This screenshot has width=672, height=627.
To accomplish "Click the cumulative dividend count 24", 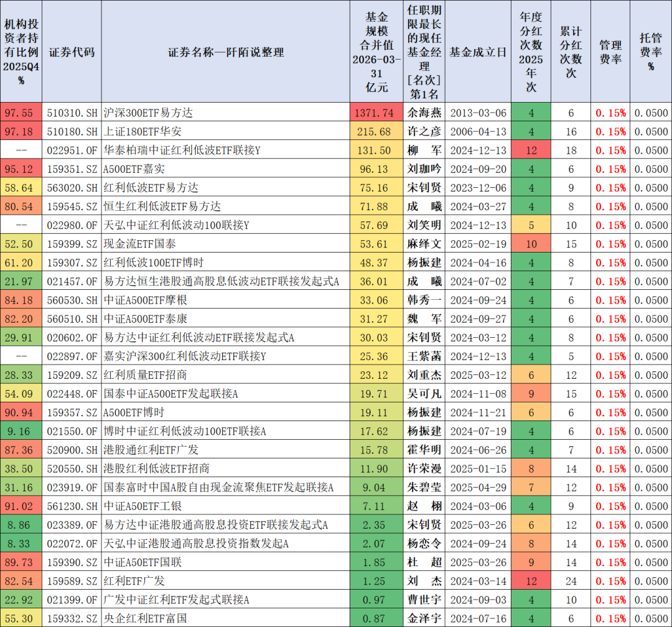I will [x=571, y=581].
